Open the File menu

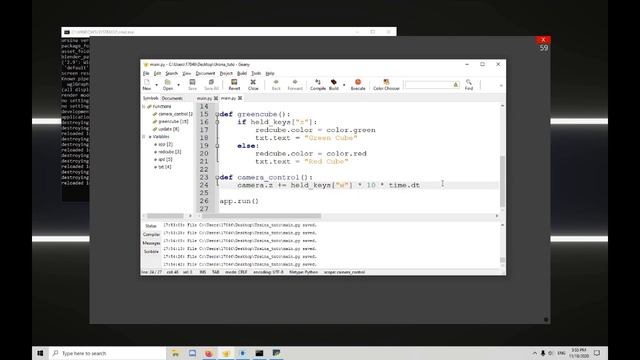coord(146,73)
